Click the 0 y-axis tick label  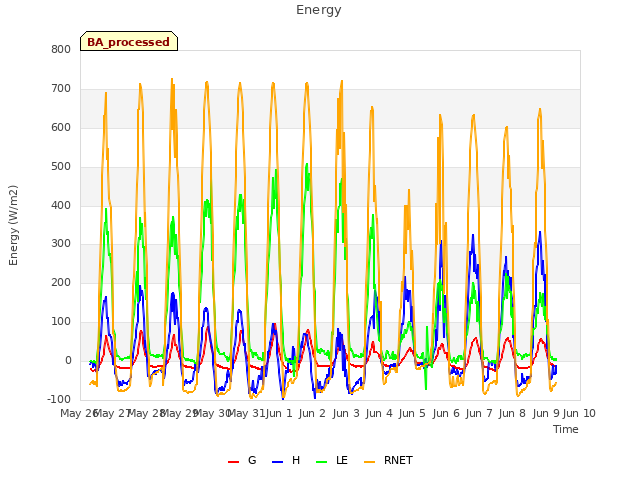[68, 360]
